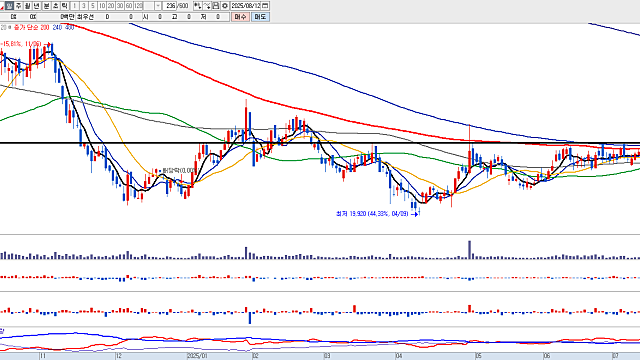Switch to tick (틱) chart period

click(64, 6)
